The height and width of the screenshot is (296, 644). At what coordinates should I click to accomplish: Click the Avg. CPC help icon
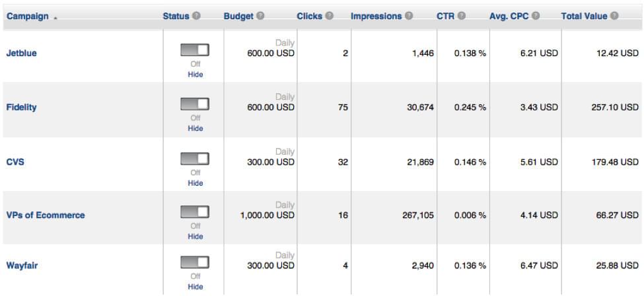536,16
